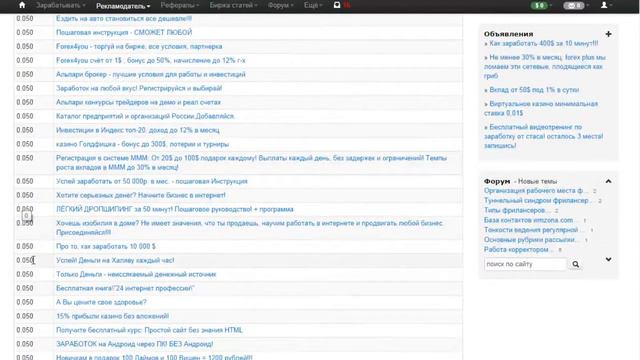Open 'Заработок на любой вкус!' link

[x=139, y=88]
